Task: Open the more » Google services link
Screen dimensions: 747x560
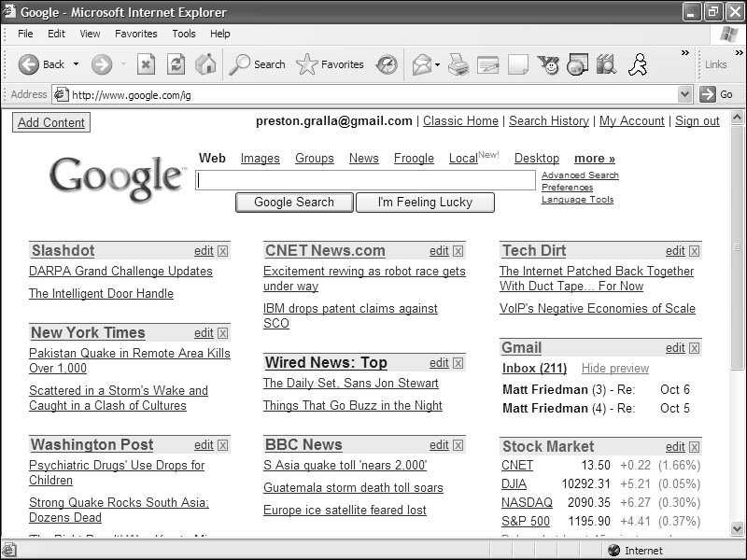Action: coord(595,159)
